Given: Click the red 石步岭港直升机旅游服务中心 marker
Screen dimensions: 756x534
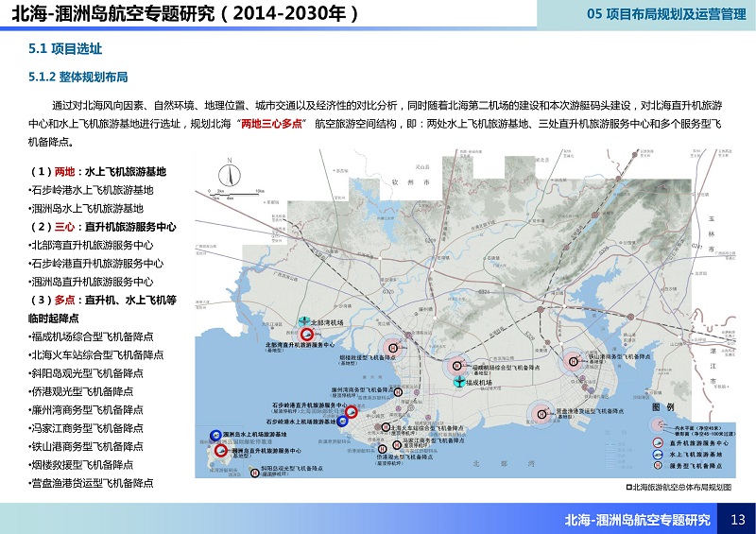Looking at the screenshot, I should 351,412.
